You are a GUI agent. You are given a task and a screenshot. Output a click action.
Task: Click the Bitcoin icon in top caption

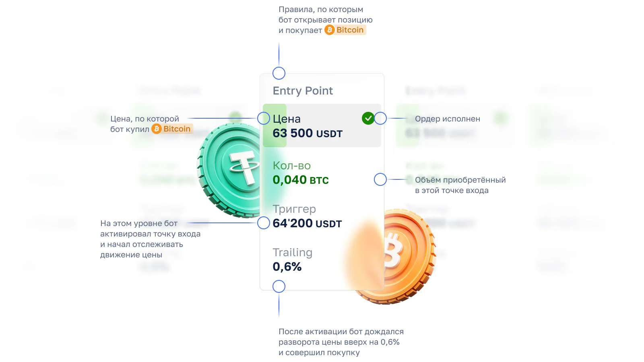tap(330, 30)
